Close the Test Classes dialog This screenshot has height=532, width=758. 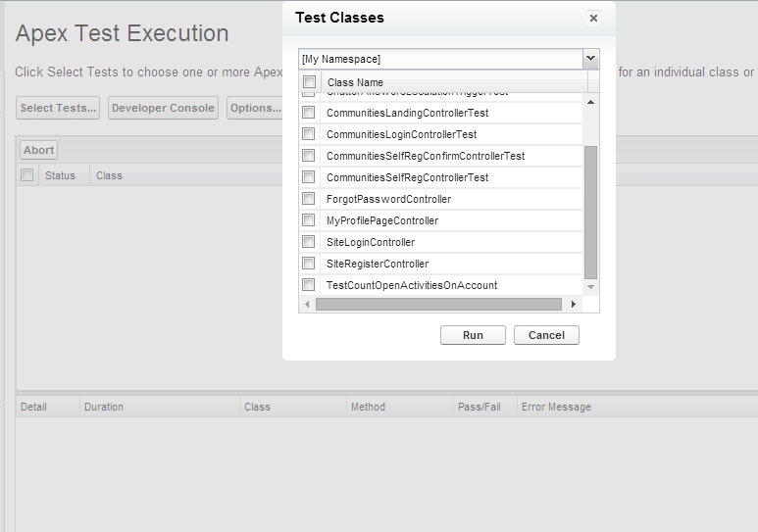pyautogui.click(x=593, y=18)
